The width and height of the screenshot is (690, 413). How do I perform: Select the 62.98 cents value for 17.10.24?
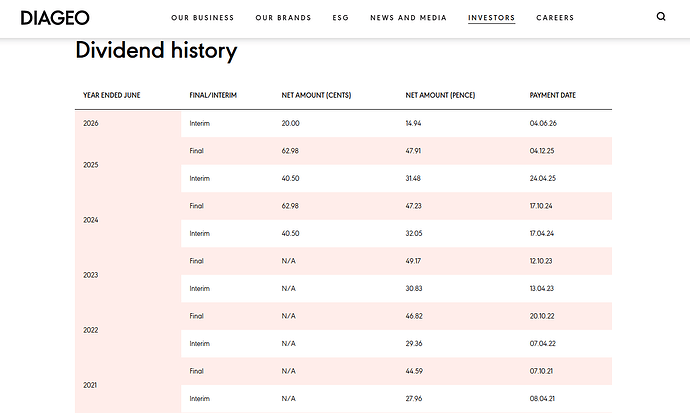[290, 206]
